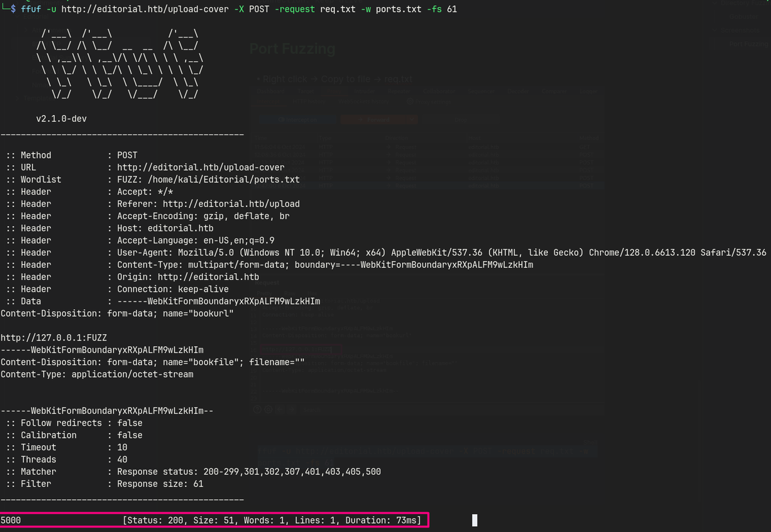Click the Threads value 40
Image resolution: width=771 pixels, height=532 pixels.
click(122, 461)
